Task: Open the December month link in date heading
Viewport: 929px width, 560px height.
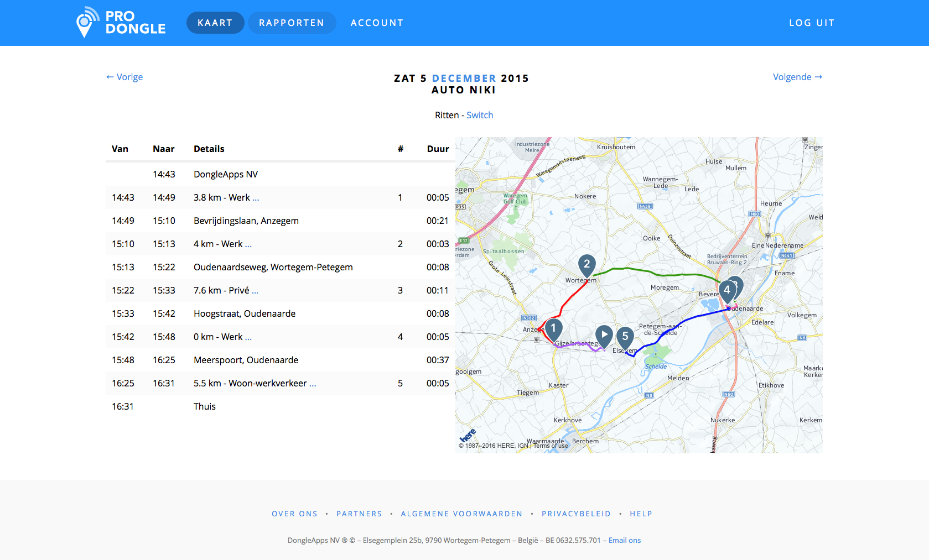Action: click(464, 78)
